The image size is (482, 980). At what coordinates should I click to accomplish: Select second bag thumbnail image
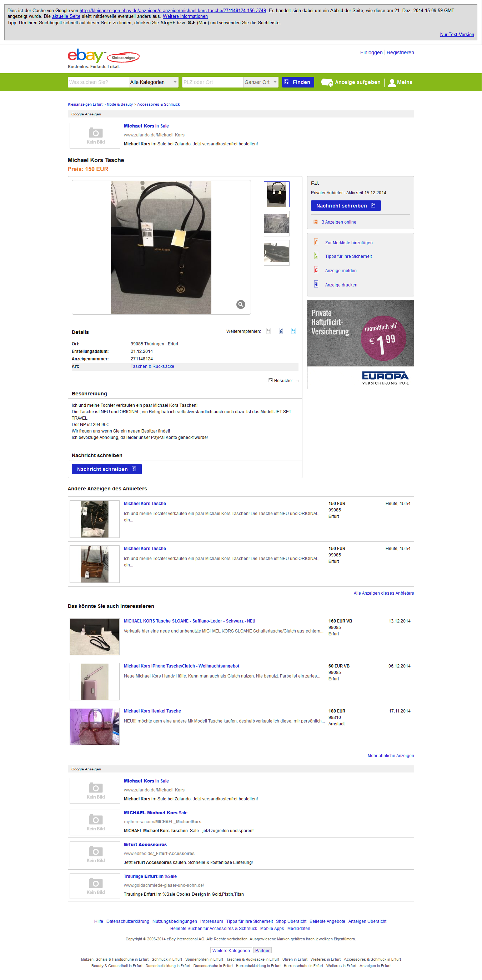point(277,223)
